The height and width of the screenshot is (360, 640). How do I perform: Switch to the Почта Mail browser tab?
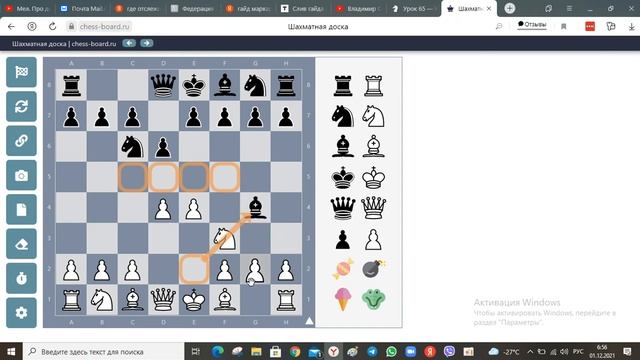point(83,8)
